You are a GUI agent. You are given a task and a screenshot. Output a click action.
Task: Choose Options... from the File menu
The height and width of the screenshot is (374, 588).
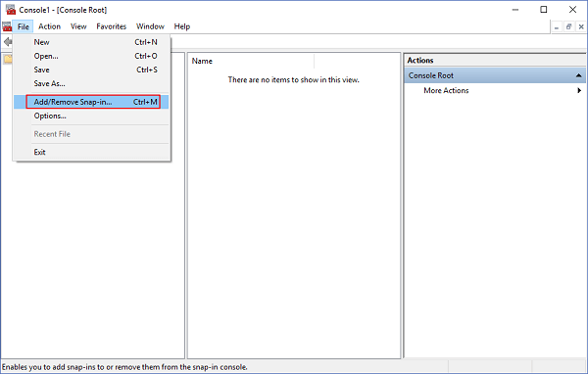pos(91,117)
